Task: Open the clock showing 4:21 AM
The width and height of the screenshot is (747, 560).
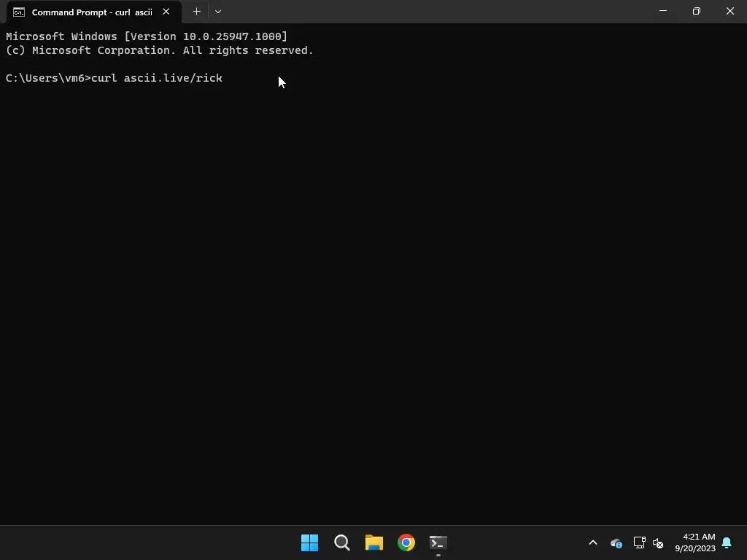Action: click(695, 542)
